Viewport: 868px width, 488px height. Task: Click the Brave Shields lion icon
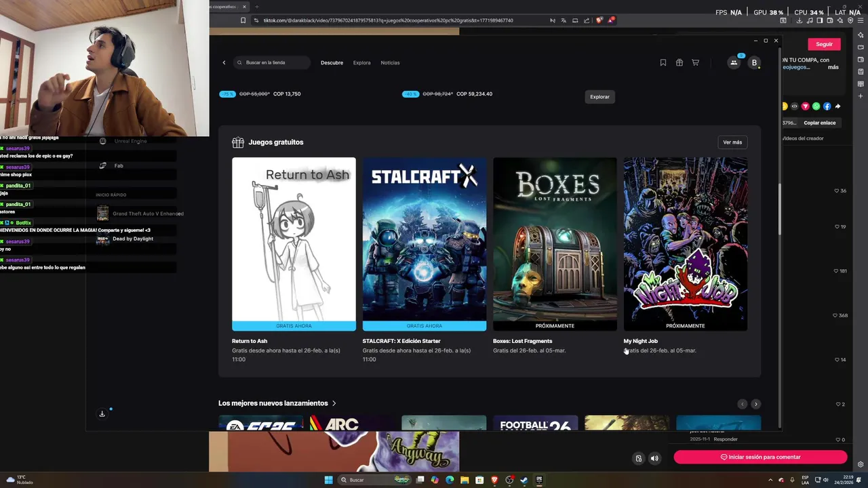pyautogui.click(x=598, y=20)
